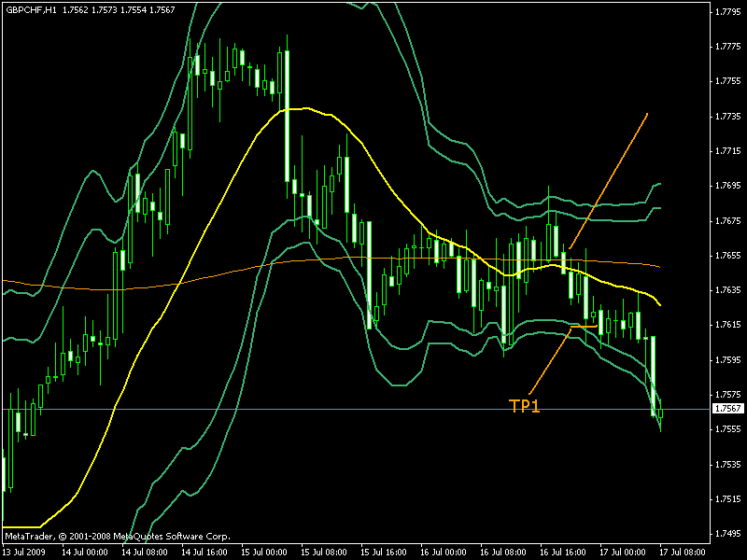Click the 1.7595 price scale label
This screenshot has width=747, height=560.
tap(728, 360)
